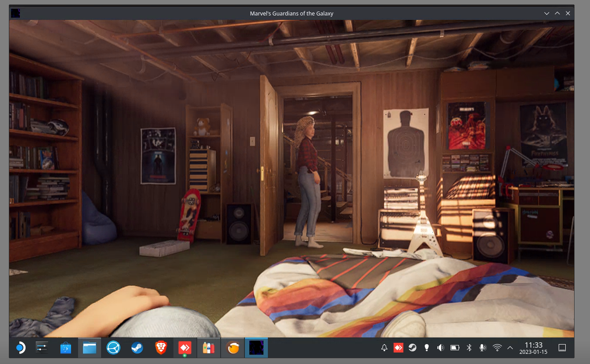Open the 11:33 clock calendar
The width and height of the screenshot is (590, 364).
click(534, 348)
